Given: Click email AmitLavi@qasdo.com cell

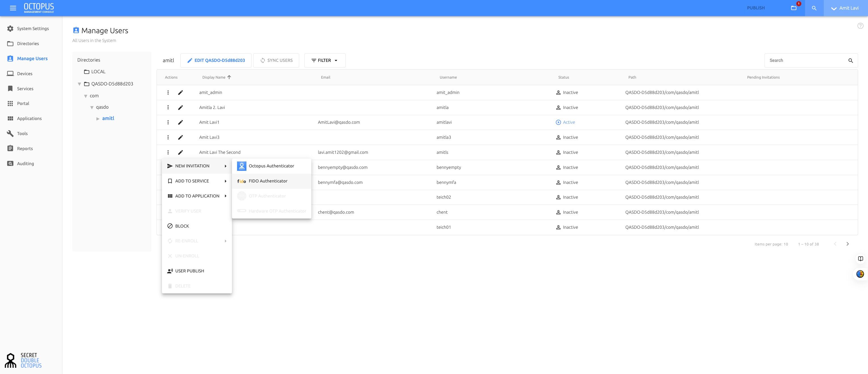Looking at the screenshot, I should 339,122.
